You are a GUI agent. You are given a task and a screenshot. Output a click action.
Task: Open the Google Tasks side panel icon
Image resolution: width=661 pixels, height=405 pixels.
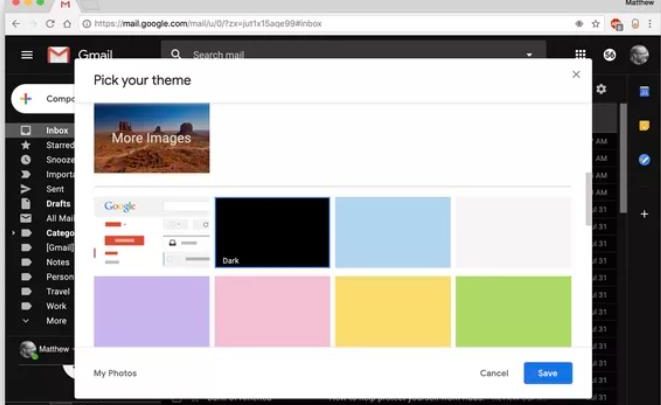[644, 159]
